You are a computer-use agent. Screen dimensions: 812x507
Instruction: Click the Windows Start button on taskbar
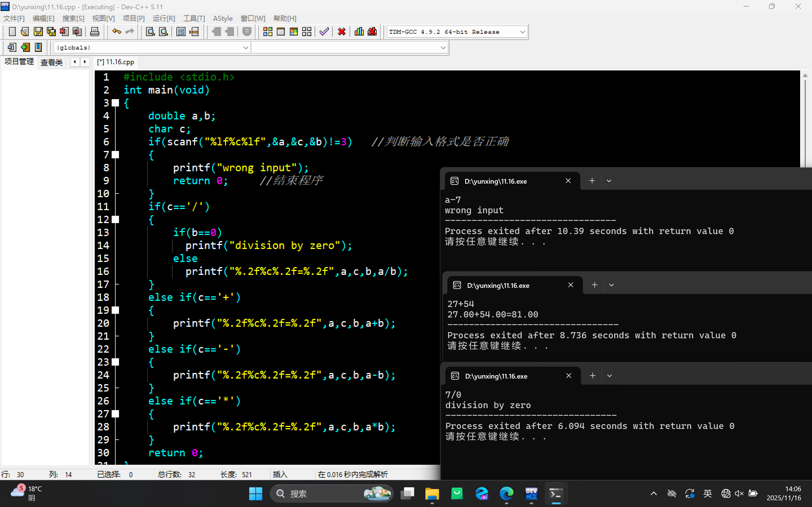pyautogui.click(x=256, y=493)
